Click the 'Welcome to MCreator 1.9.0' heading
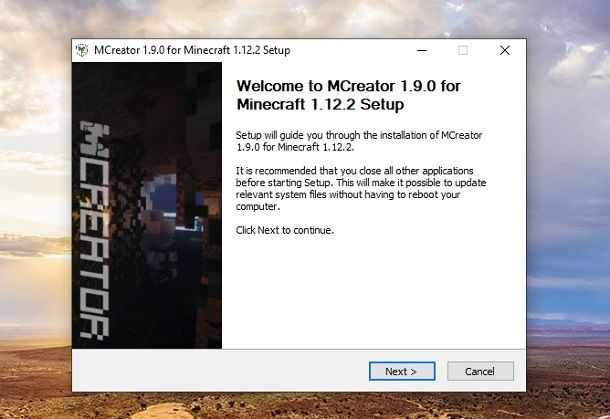 click(x=349, y=95)
